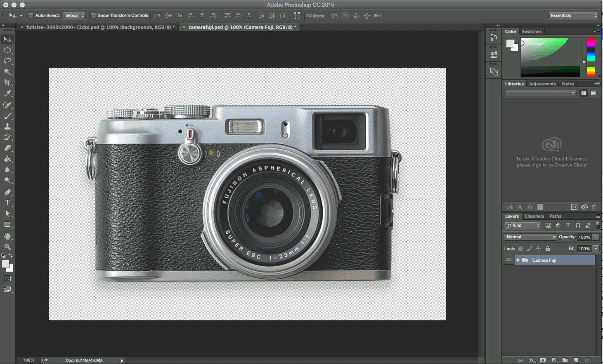Open the Layers panel options menu

pos(597,216)
